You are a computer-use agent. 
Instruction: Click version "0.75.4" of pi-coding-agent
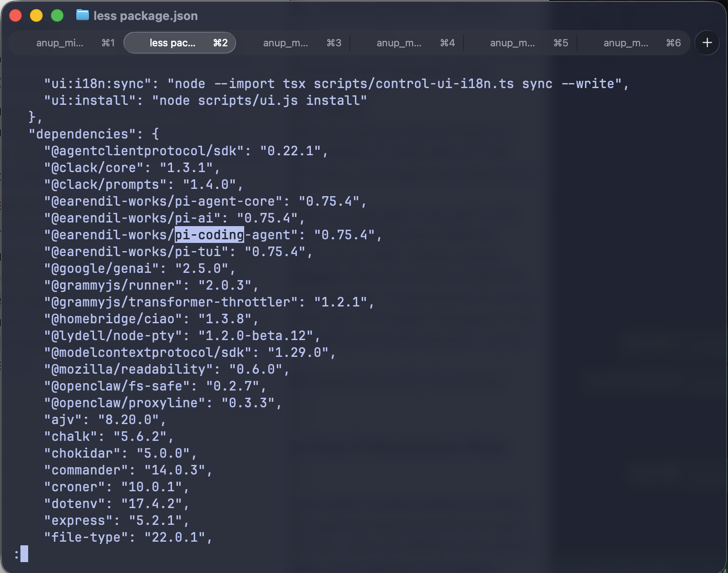click(x=344, y=235)
